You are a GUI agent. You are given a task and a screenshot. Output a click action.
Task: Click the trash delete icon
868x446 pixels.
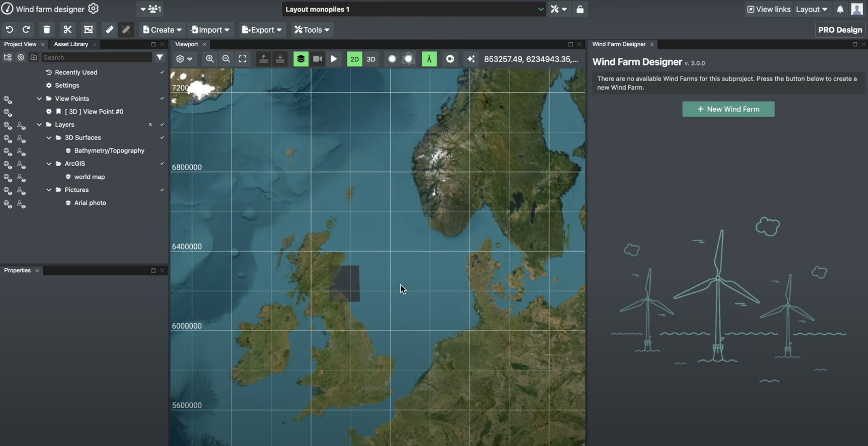coord(46,30)
